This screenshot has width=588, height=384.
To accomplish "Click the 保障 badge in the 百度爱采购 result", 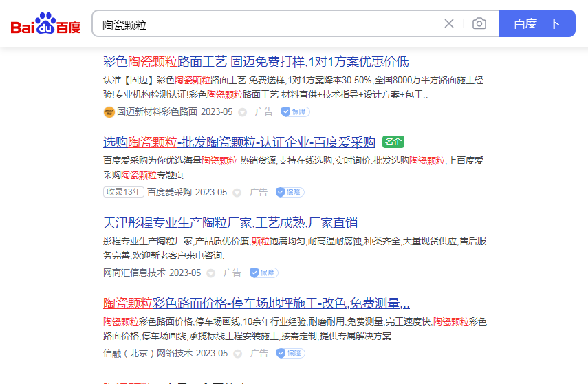I will pos(290,192).
